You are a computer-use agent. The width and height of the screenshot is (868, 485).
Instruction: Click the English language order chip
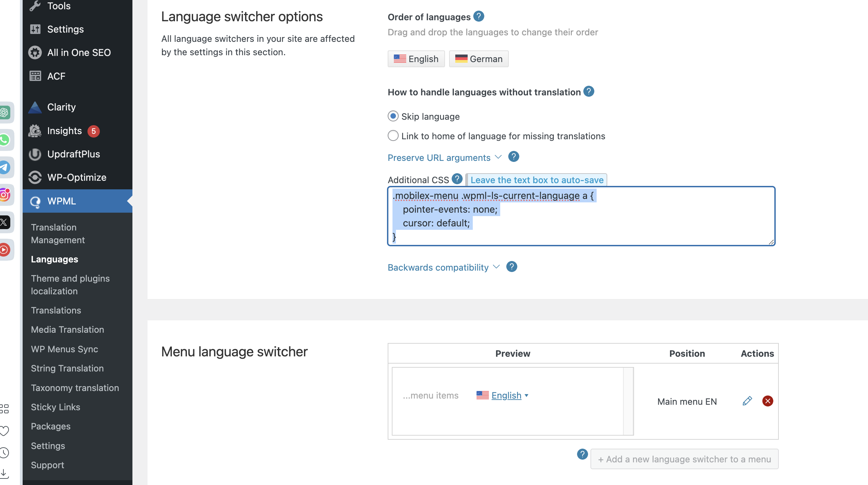[x=416, y=59]
